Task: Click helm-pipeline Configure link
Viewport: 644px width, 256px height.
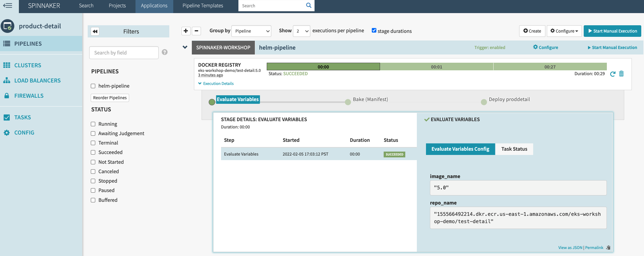Action: (546, 47)
